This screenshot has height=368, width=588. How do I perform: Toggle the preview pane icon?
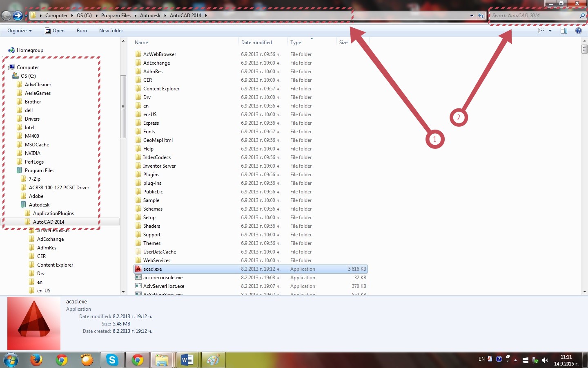click(564, 31)
